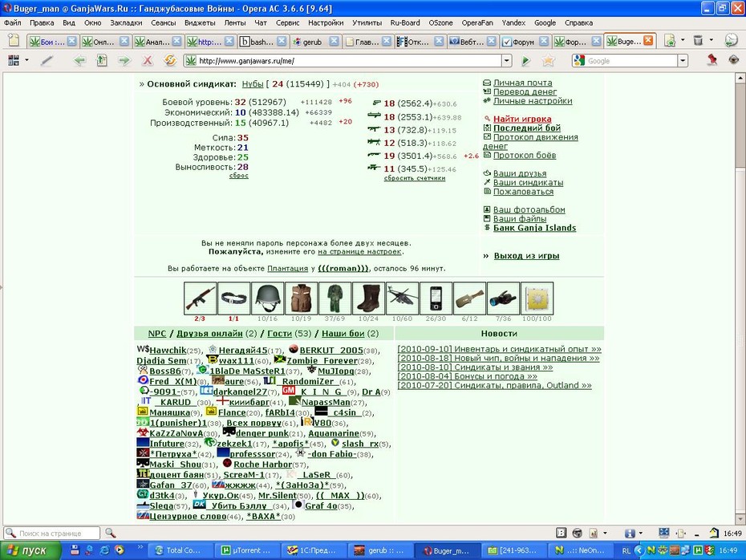Open the Google search engine dropdown
The image size is (746, 560).
683,60
